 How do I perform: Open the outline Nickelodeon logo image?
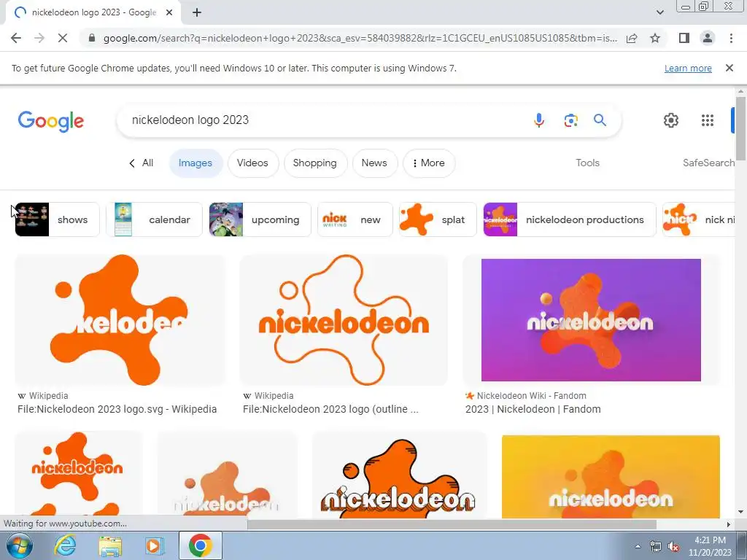pos(344,320)
